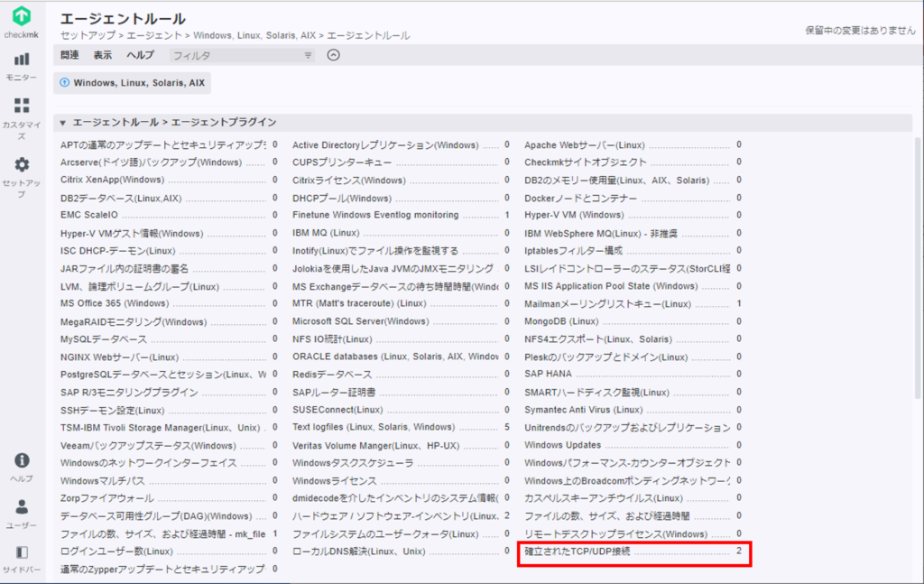Screen dimensions: 924x584
Task: Open the Hyper-V VM (Windows) rule
Action: 574,215
